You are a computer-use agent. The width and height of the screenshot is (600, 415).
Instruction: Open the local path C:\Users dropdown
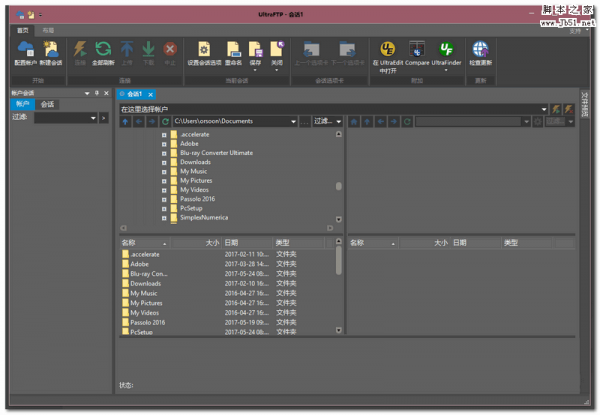coord(293,121)
